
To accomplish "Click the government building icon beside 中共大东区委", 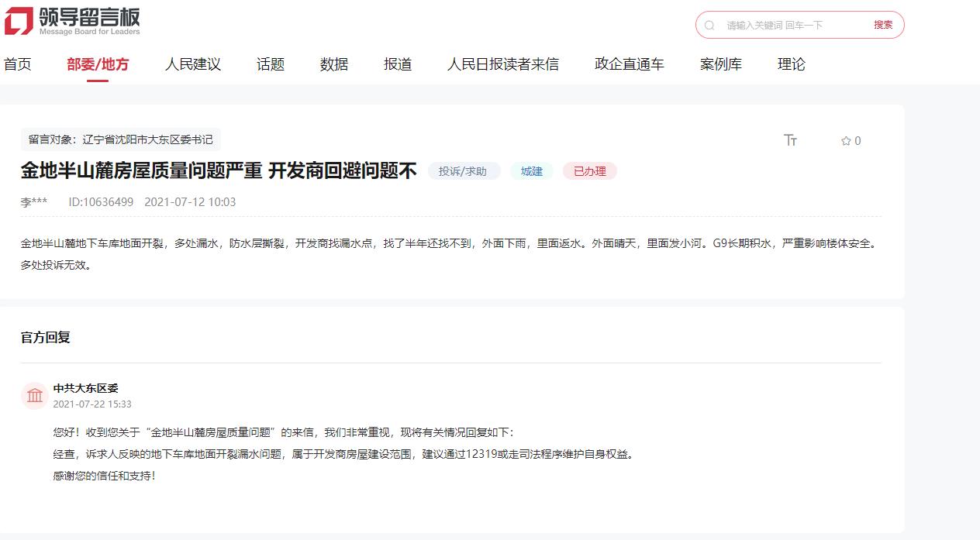I will point(34,395).
